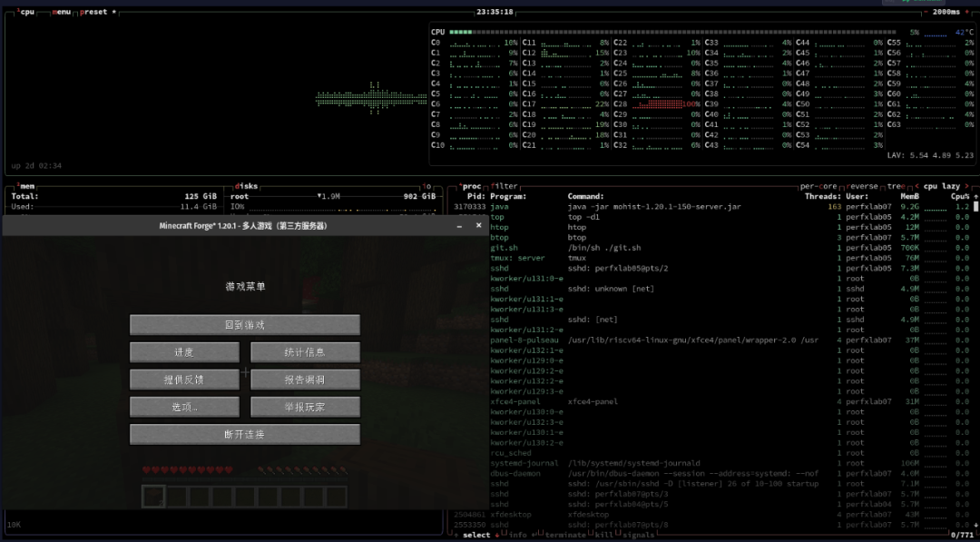
Task: Click the red down arrow after select
Action: pos(497,535)
